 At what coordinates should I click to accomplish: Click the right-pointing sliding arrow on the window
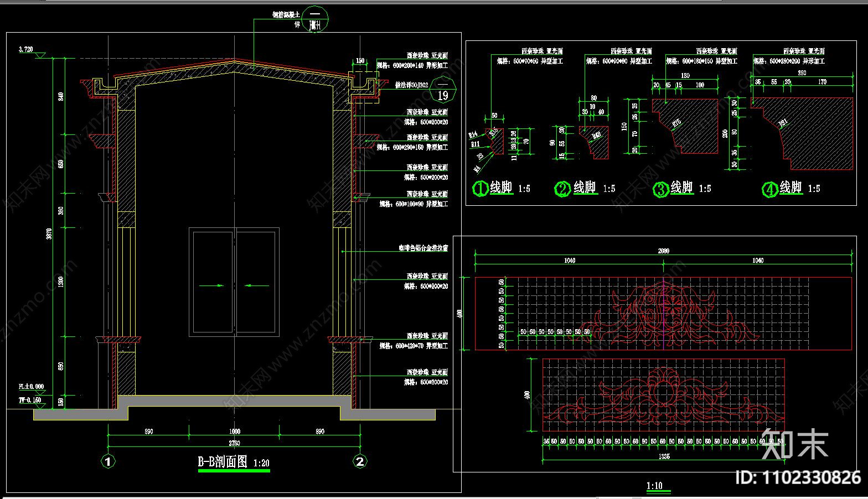tap(212, 286)
